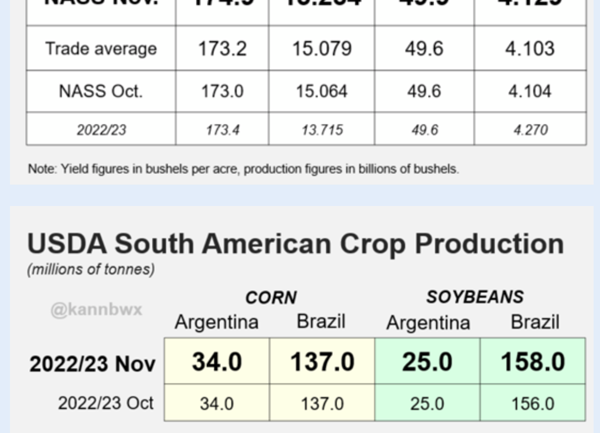
Task: Click the 4.270 soybean production cell
Action: [530, 129]
